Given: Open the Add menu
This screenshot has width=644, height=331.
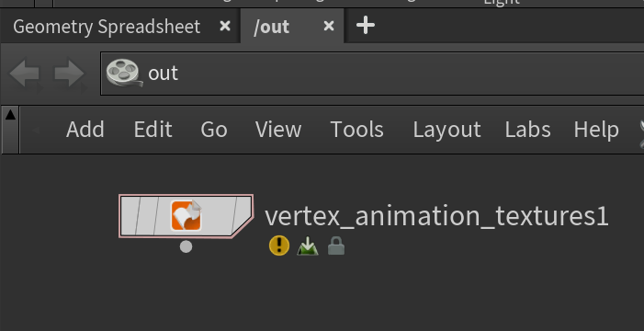Looking at the screenshot, I should tap(85, 130).
